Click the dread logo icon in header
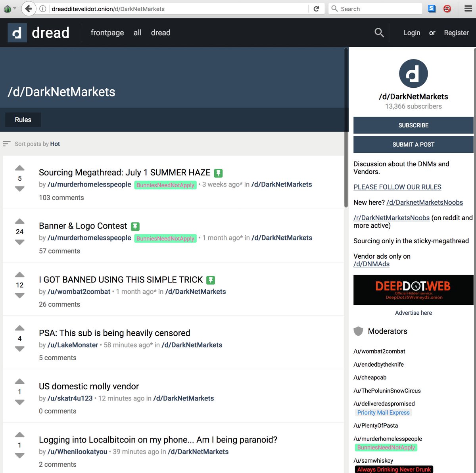The height and width of the screenshot is (473, 476). point(17,33)
